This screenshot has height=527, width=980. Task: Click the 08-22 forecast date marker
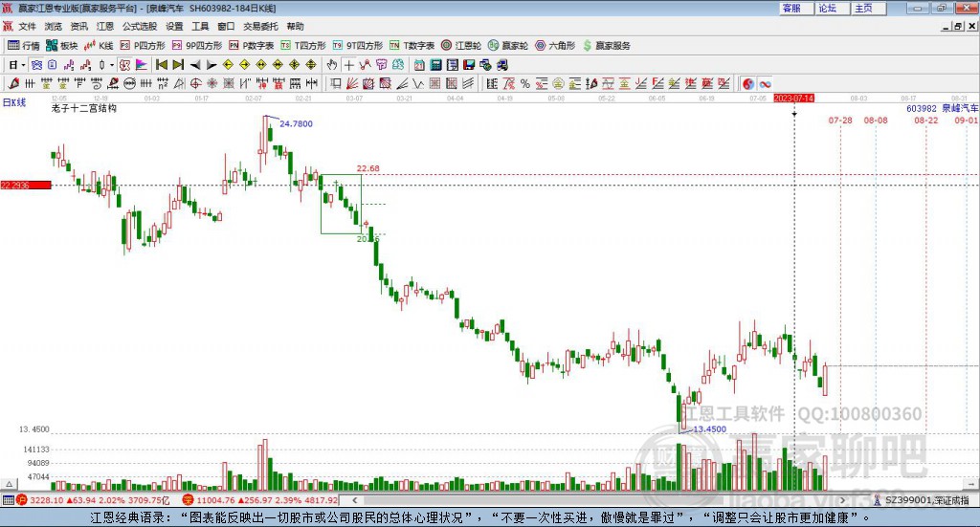(x=926, y=121)
